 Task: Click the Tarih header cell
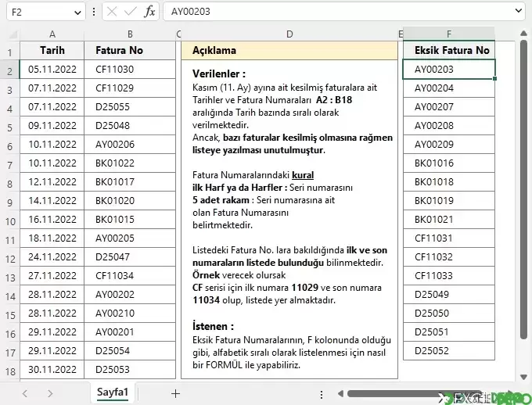coord(52,51)
